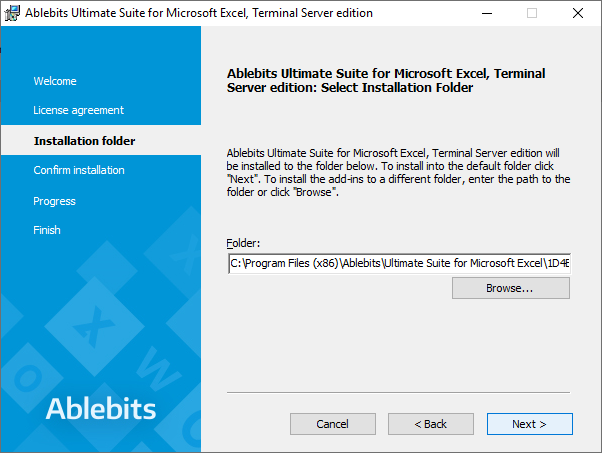The height and width of the screenshot is (453, 602).
Task: Cancel the installation
Action: pyautogui.click(x=332, y=424)
